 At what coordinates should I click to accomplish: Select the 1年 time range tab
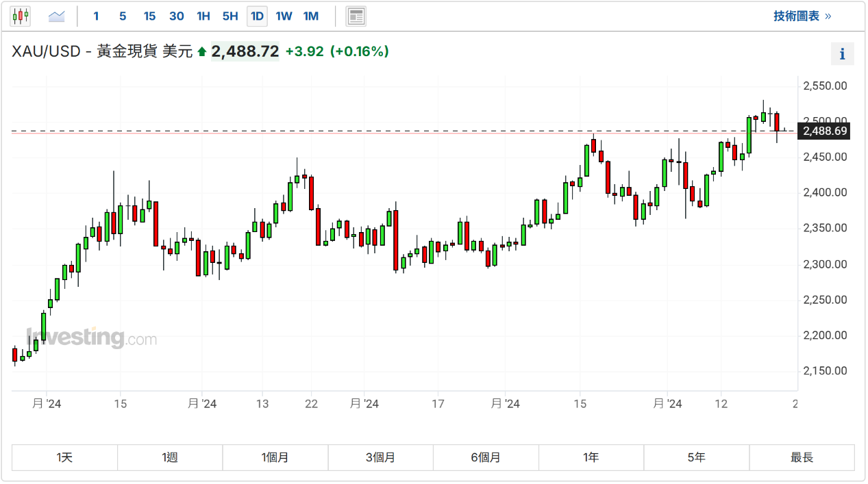point(591,457)
